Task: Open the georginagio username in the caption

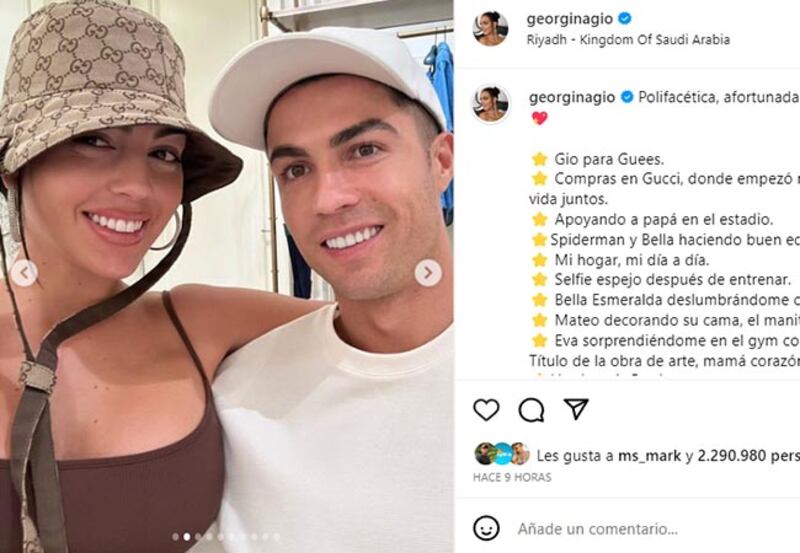Action: tap(572, 97)
